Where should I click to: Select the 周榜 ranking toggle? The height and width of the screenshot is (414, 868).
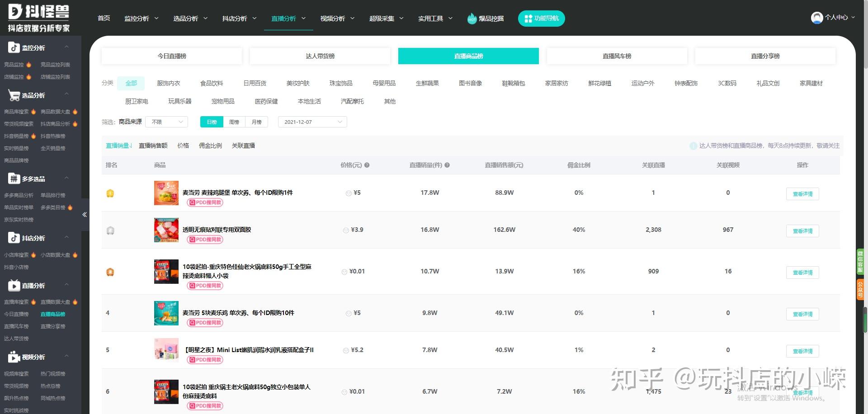pos(234,122)
